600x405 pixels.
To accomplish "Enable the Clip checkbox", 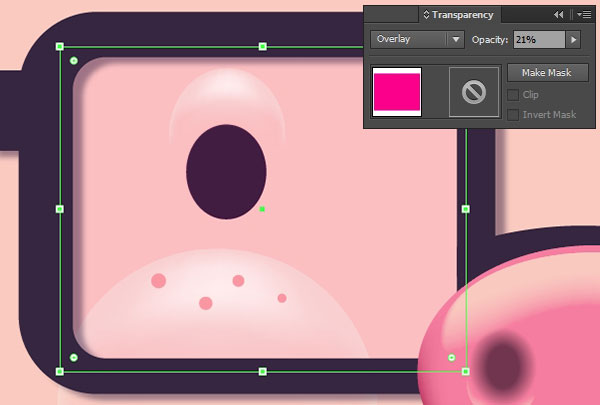I will [513, 95].
